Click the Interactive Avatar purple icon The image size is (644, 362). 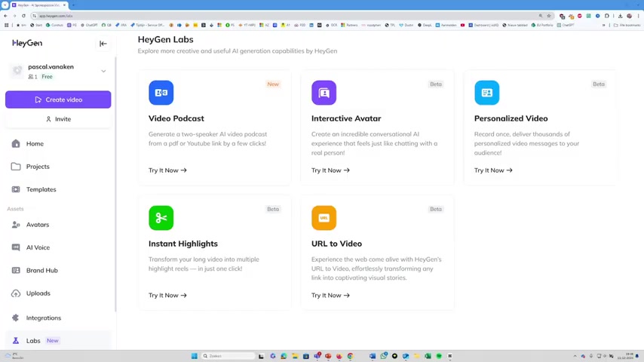324,93
